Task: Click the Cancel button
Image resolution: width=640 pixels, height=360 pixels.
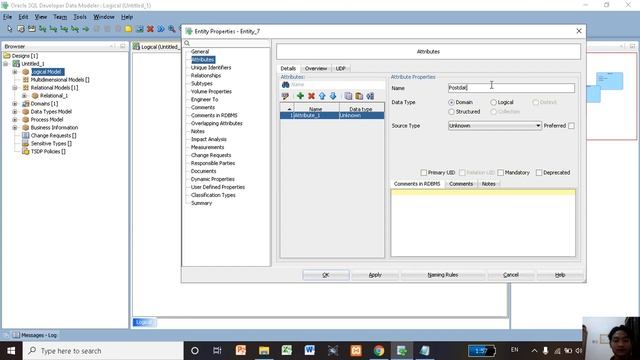Action: pyautogui.click(x=511, y=275)
